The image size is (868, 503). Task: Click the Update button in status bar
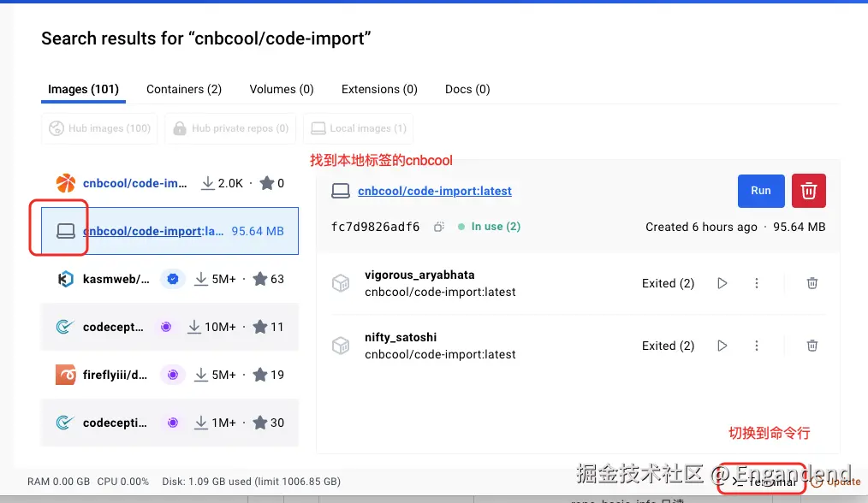coord(835,482)
